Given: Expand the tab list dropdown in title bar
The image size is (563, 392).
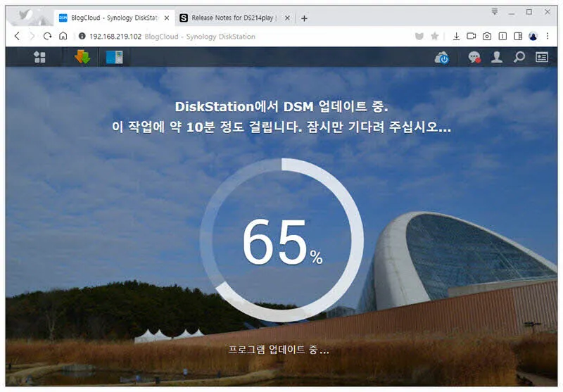Looking at the screenshot, I should tap(495, 11).
